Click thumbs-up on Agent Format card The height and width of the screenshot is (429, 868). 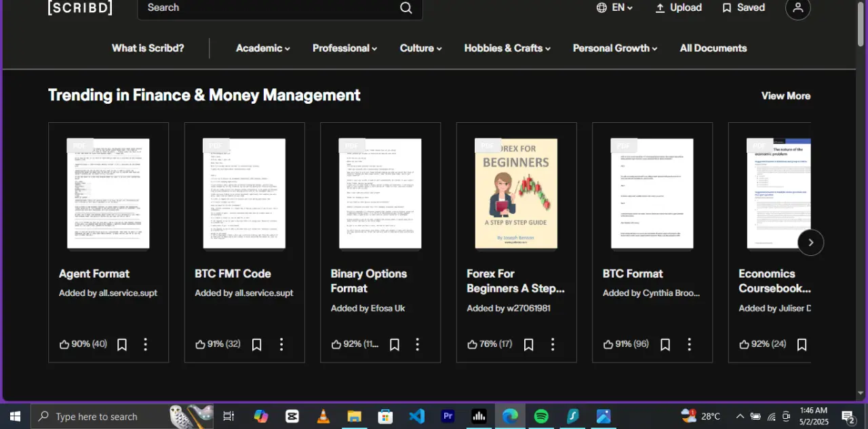[64, 344]
